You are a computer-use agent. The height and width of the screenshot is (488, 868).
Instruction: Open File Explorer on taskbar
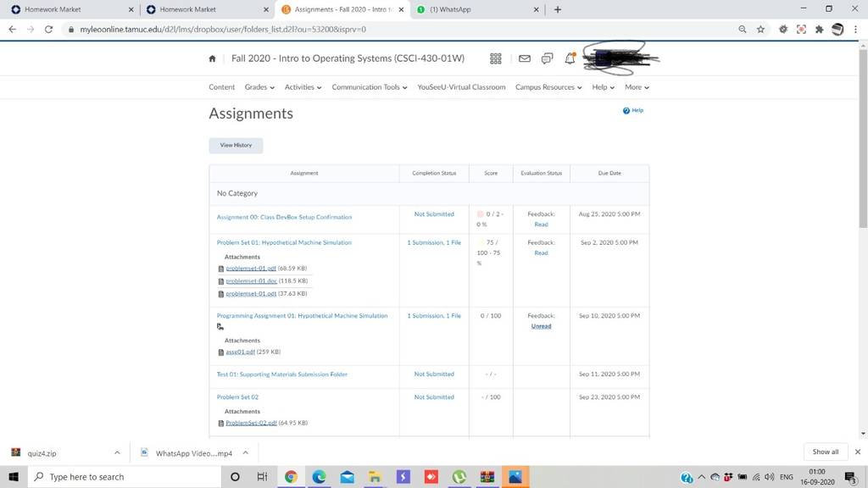click(x=375, y=476)
